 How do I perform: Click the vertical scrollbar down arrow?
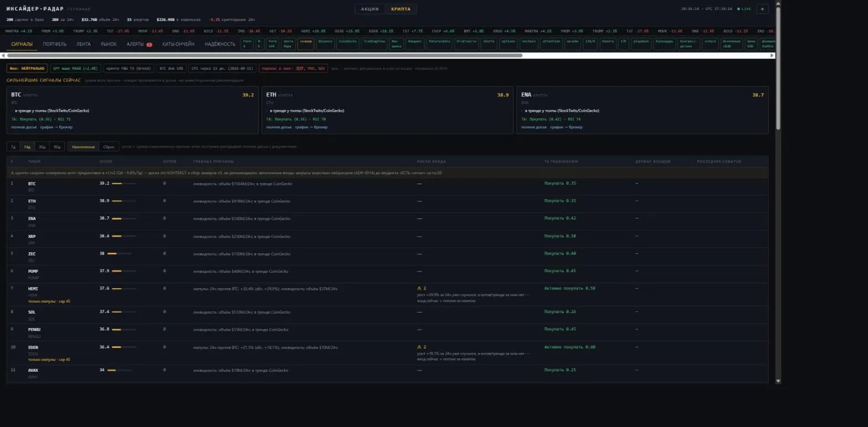point(778,381)
